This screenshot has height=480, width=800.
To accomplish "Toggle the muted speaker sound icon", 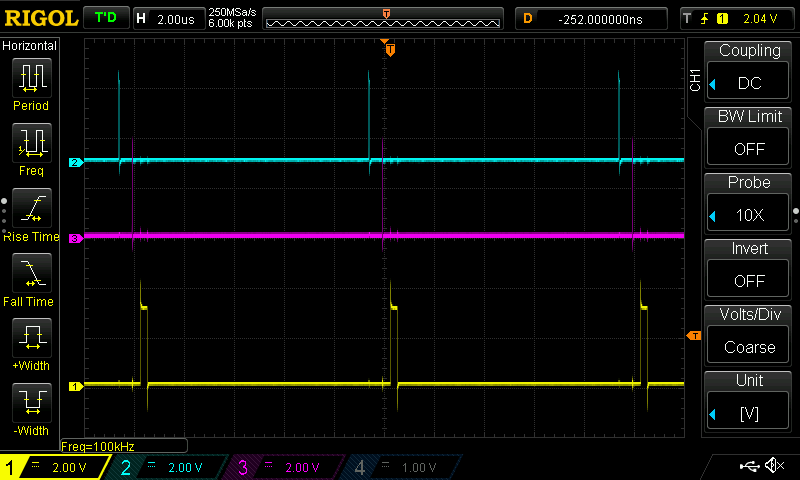I will 774,465.
